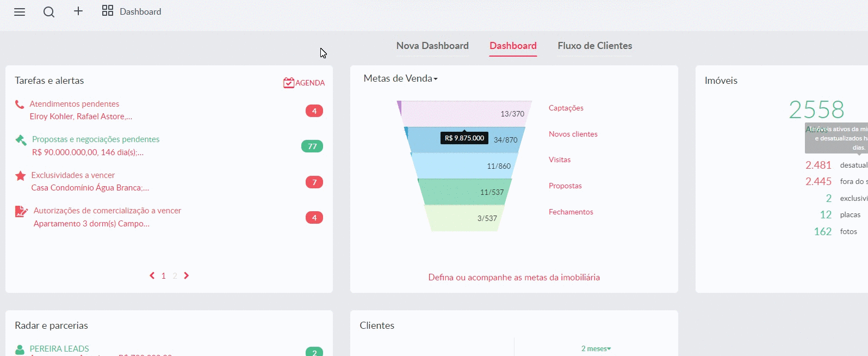Click the Novos clientes funnel label
The width and height of the screenshot is (868, 356).
pos(573,134)
